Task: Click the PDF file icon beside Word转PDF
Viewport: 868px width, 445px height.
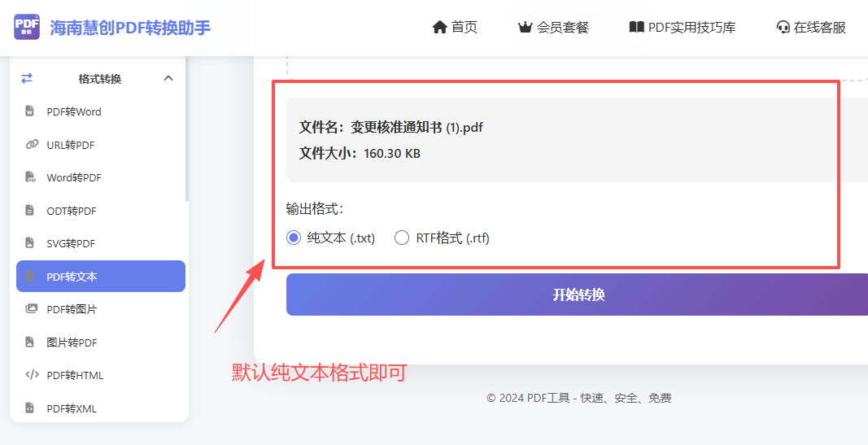Action: (30, 177)
